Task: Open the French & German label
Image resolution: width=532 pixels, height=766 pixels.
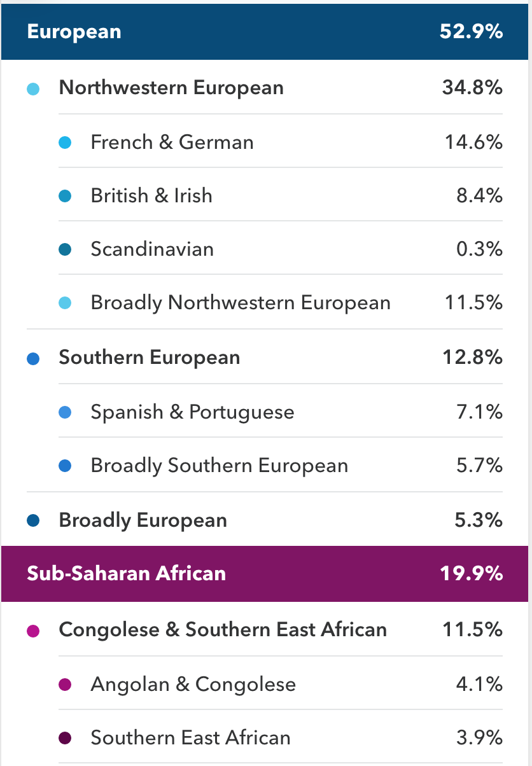Action: click(x=172, y=142)
